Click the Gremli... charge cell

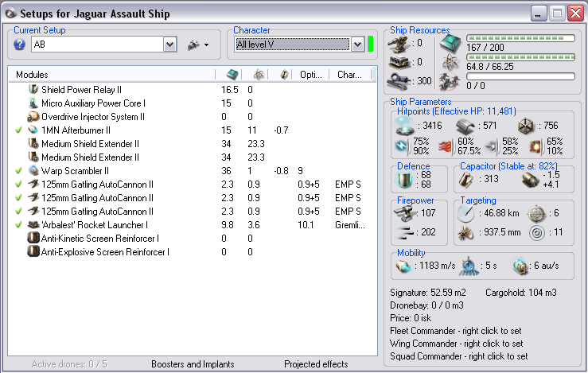(350, 225)
